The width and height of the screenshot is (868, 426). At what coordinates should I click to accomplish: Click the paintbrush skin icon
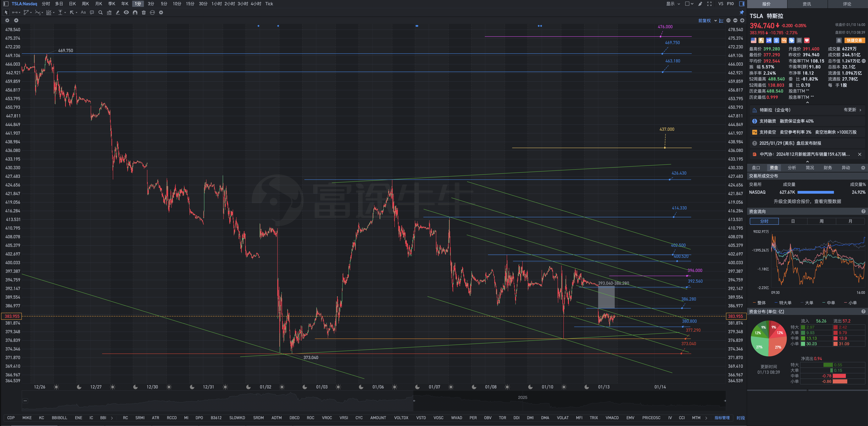coord(700,4)
